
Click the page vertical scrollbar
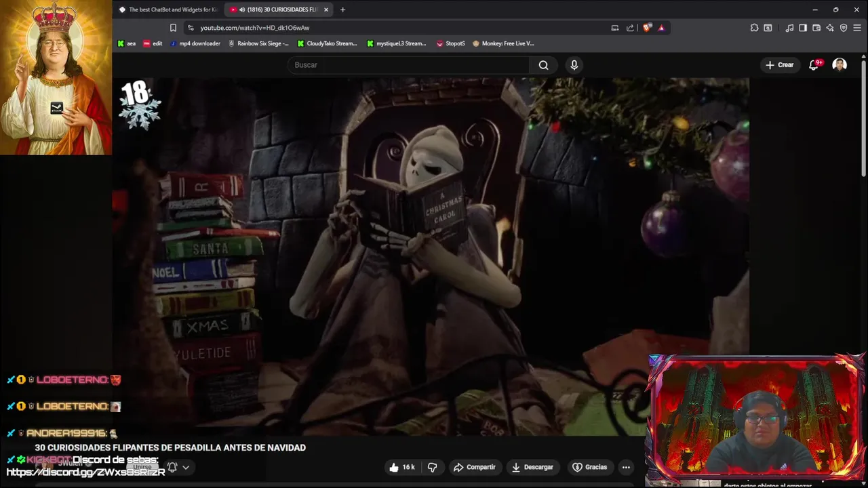coord(863,119)
